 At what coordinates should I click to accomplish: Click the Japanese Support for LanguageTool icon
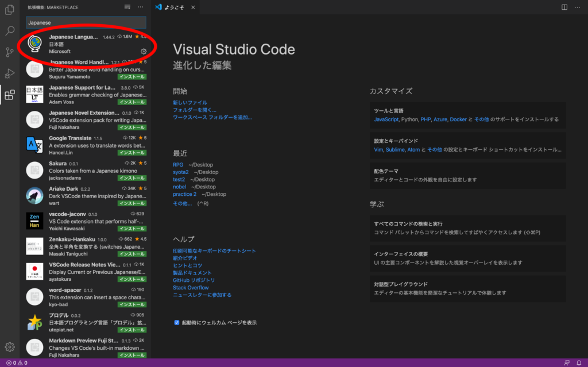[34, 95]
